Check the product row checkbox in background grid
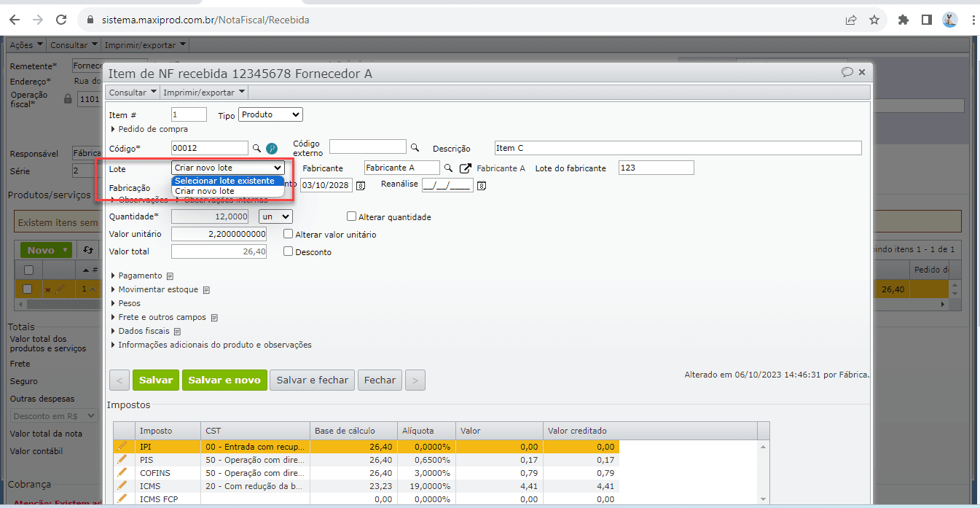980x508 pixels. click(x=28, y=289)
